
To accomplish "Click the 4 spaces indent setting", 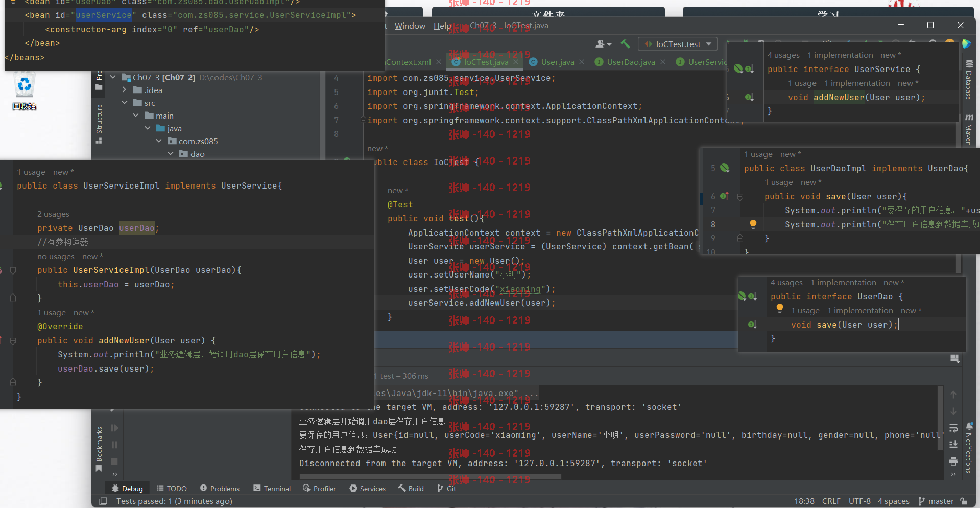I will click(893, 501).
